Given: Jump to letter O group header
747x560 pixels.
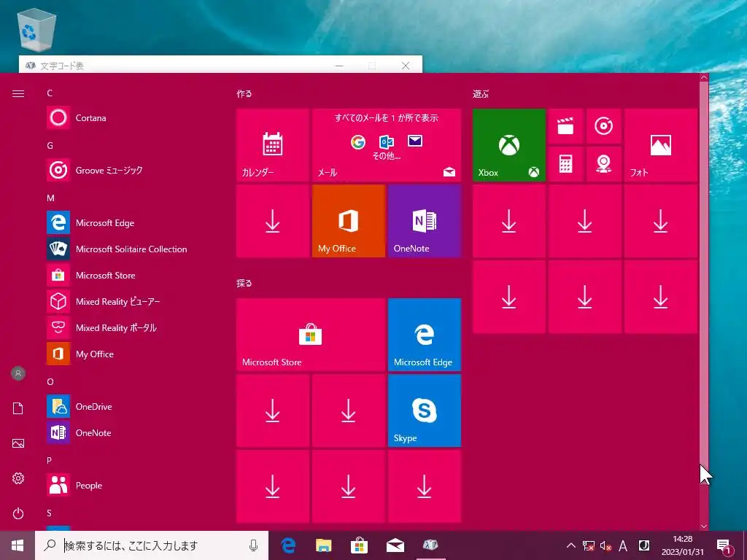Looking at the screenshot, I should [50, 382].
